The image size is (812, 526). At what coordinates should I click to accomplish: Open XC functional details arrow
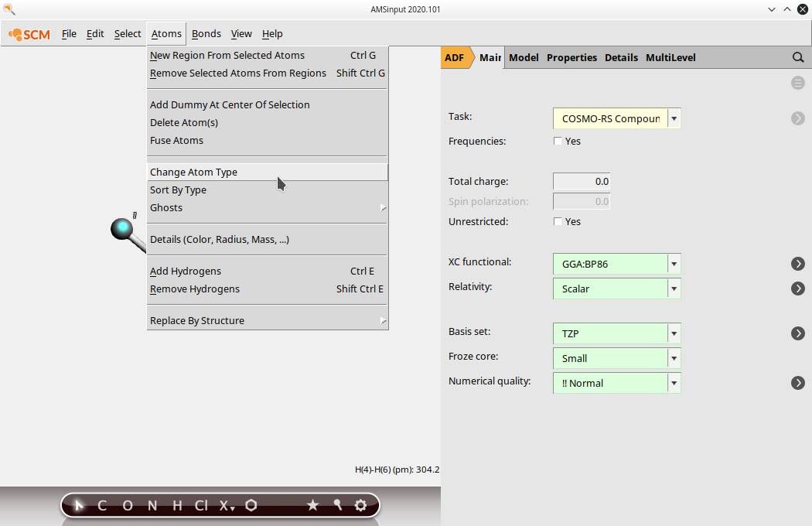[798, 264]
